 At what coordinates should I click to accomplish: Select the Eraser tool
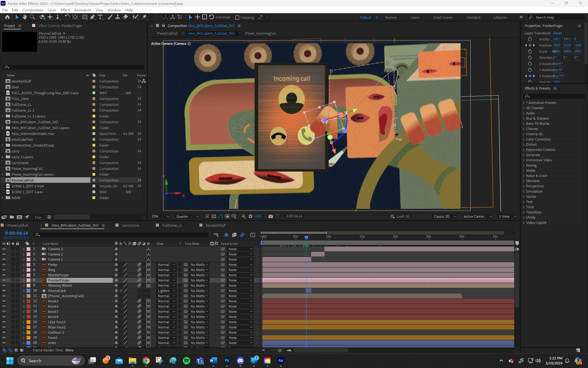click(x=125, y=17)
